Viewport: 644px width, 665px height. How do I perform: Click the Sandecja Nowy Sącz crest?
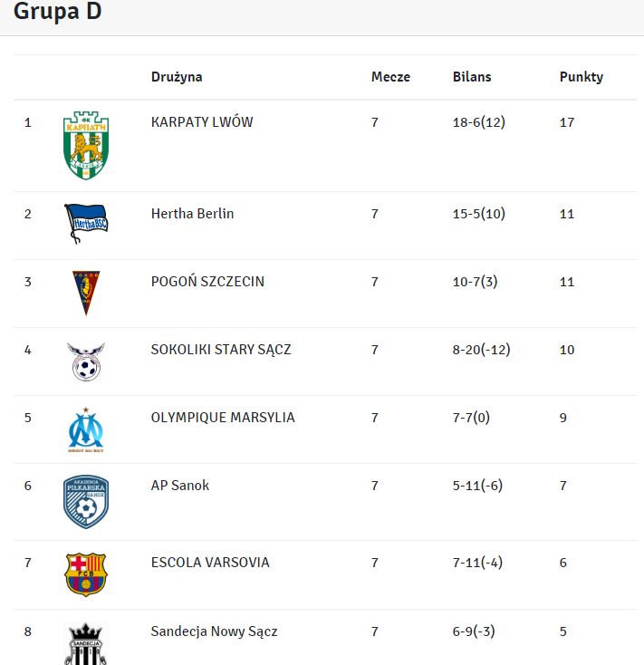86,643
